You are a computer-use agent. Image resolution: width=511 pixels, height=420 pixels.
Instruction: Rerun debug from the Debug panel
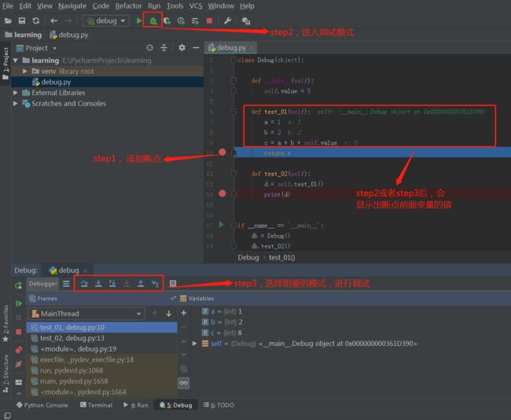18,286
